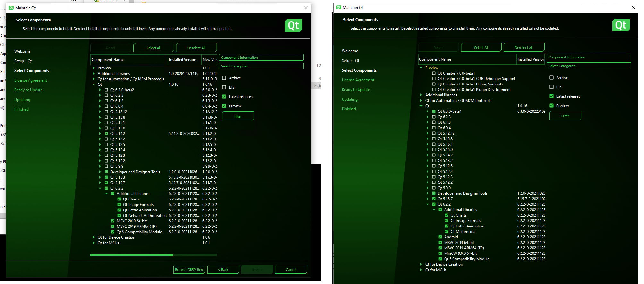Expand Qt 5.14.2 in left window
Image resolution: width=644 pixels, height=284 pixels.
coord(100,134)
